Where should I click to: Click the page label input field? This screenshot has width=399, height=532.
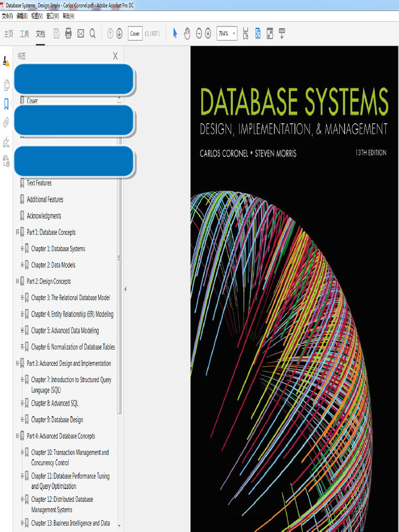click(135, 34)
